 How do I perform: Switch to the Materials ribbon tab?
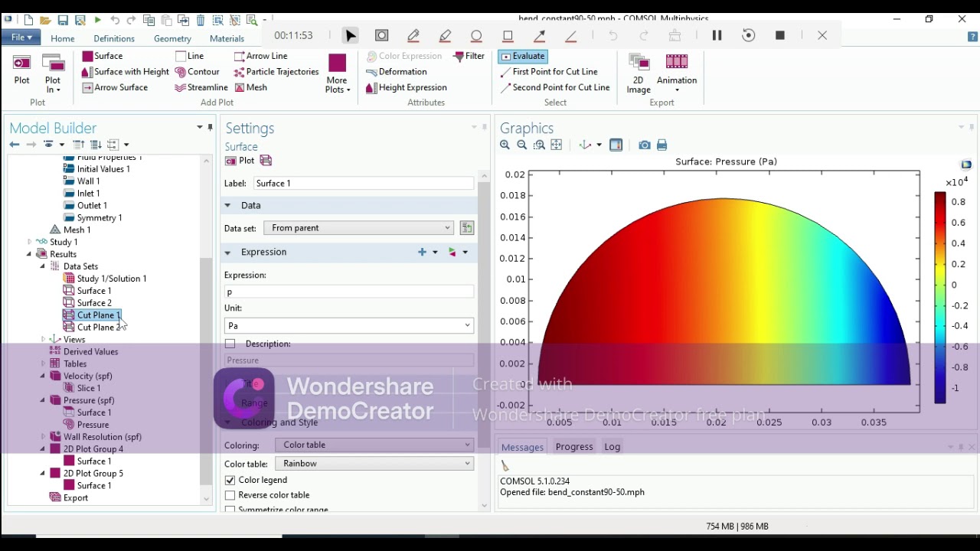tap(227, 38)
